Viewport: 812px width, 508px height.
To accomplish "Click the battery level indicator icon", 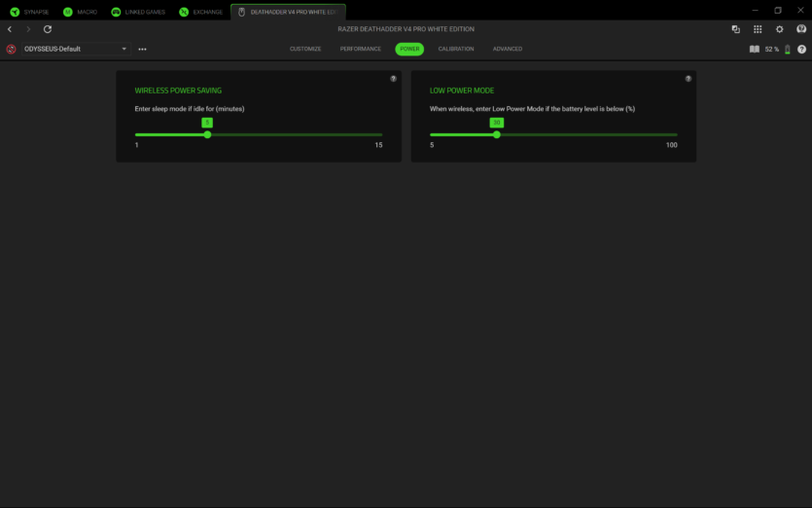I will [x=788, y=49].
